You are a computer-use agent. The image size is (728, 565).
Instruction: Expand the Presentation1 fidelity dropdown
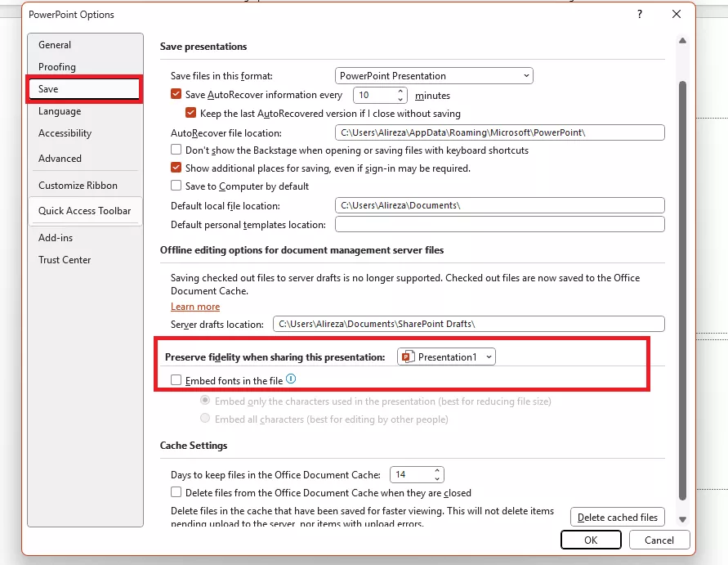446,356
